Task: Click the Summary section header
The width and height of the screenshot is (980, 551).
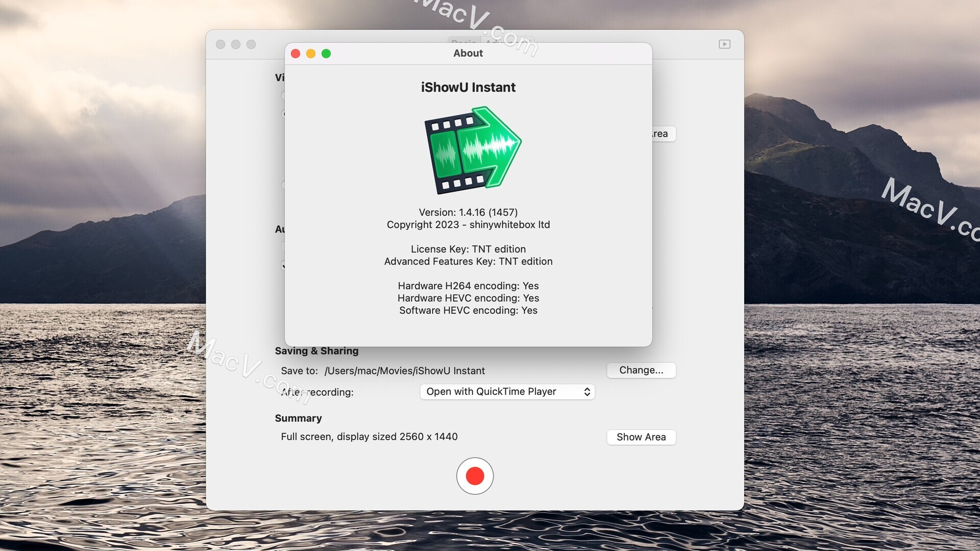Action: tap(298, 418)
